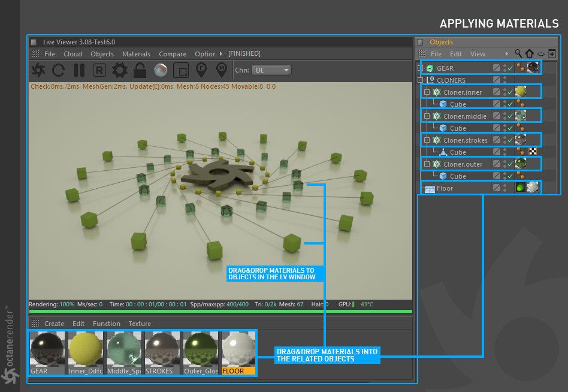Click the search magnifier in Objects panel
Image resolution: width=568 pixels, height=392 pixels.
click(519, 54)
